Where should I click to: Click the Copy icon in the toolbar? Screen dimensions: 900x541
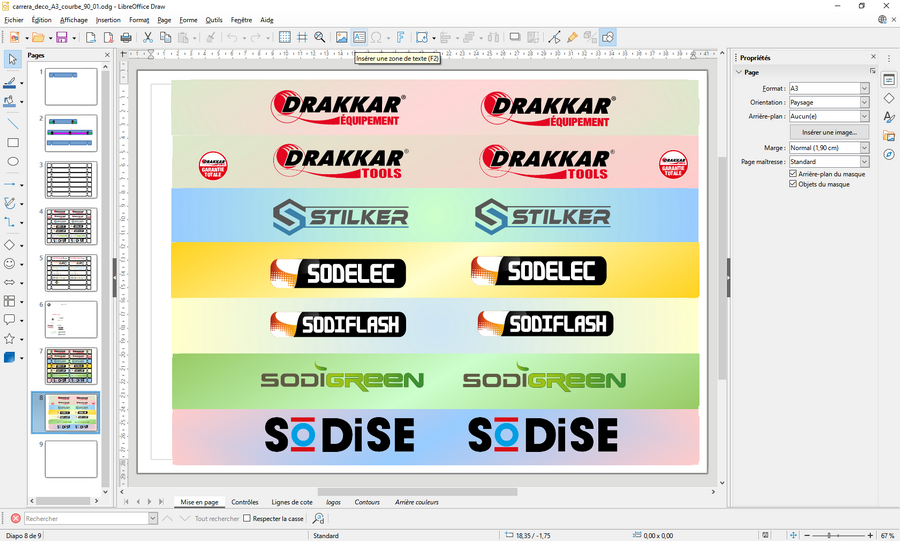(x=165, y=37)
